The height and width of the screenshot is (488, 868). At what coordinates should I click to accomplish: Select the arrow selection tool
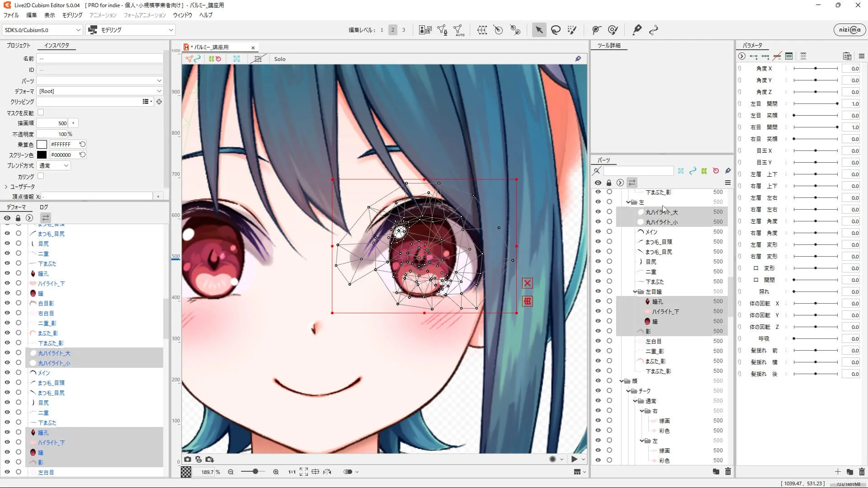539,30
